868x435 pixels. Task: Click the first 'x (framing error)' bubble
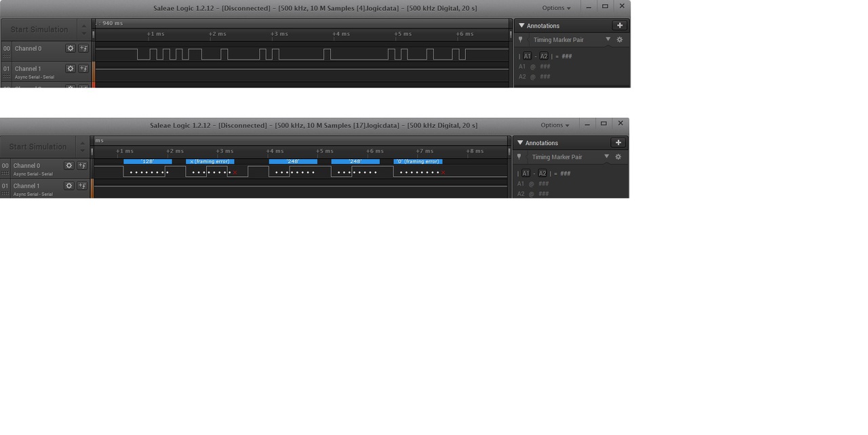click(x=210, y=161)
